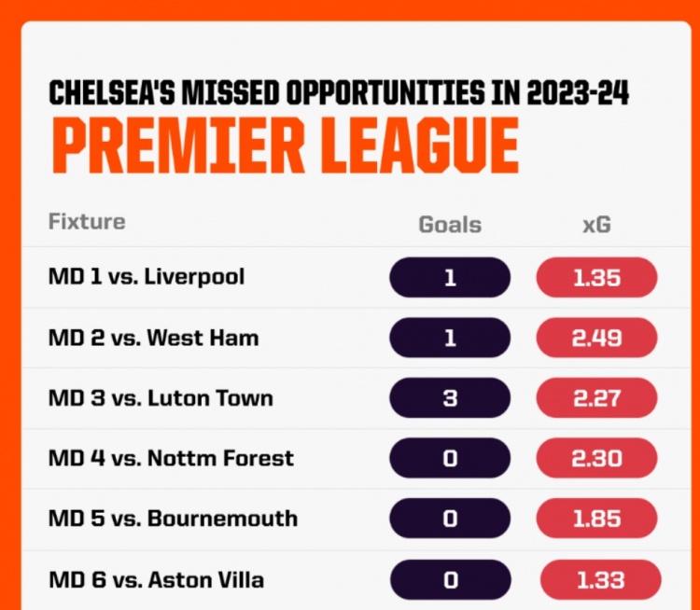Viewport: 700px width, 610px height.
Task: Click the Bournemouth goals pill showing 0
Action: [x=450, y=519]
